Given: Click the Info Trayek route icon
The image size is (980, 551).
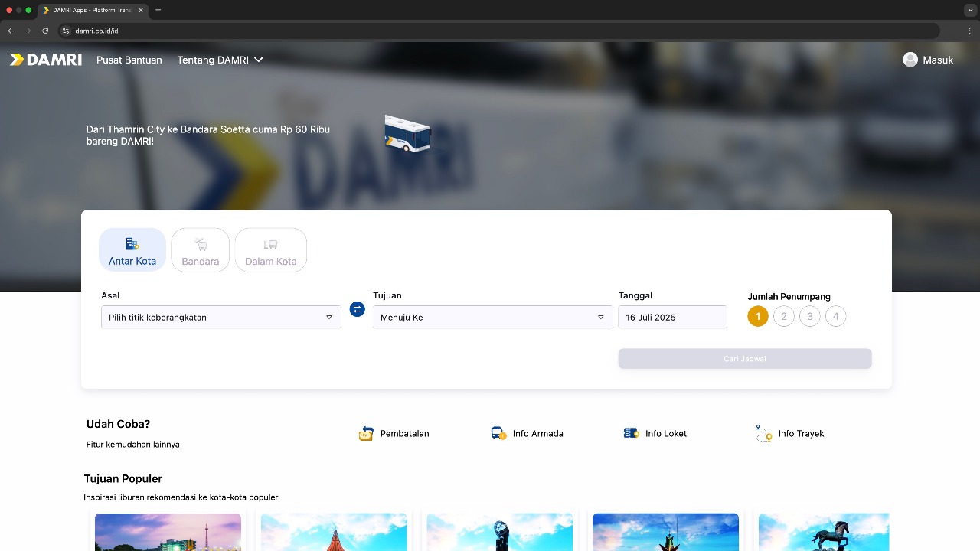Looking at the screenshot, I should click(x=763, y=433).
